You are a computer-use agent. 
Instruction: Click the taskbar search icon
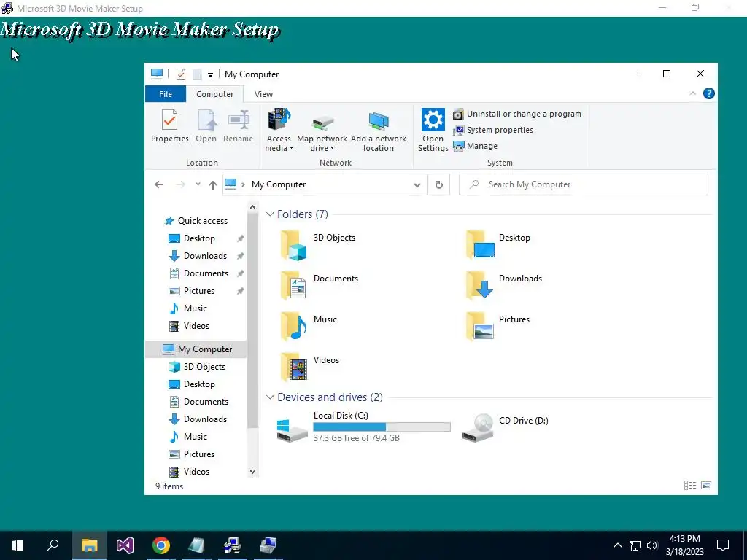pos(53,545)
